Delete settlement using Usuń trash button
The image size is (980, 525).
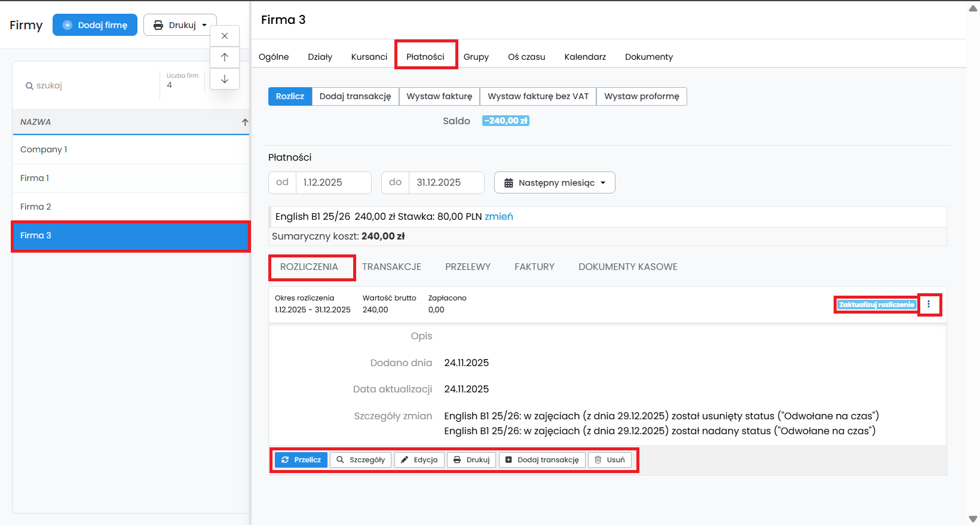point(610,460)
